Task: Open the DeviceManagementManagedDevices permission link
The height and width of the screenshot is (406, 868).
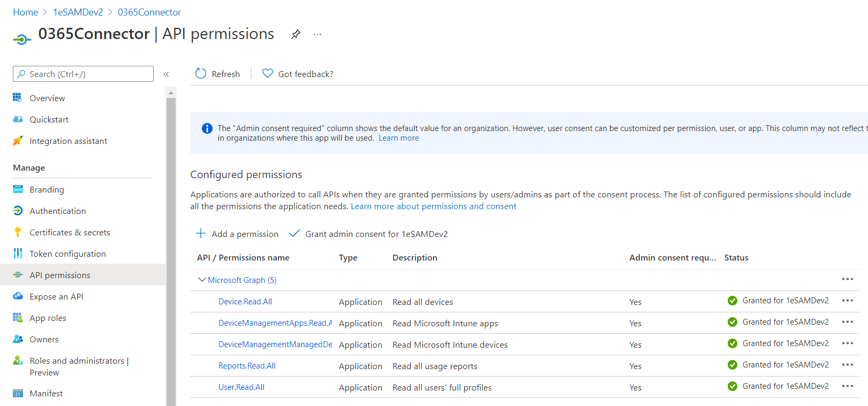Action: (x=275, y=344)
